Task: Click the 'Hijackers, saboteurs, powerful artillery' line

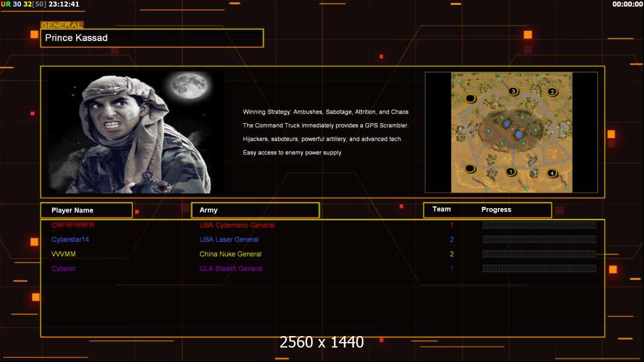Action: click(x=323, y=139)
